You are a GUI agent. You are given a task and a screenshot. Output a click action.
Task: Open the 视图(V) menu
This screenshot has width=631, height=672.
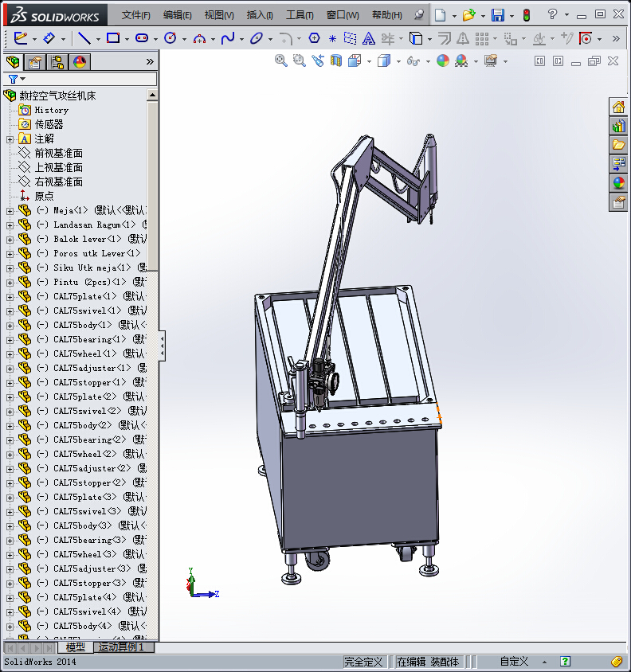[219, 15]
